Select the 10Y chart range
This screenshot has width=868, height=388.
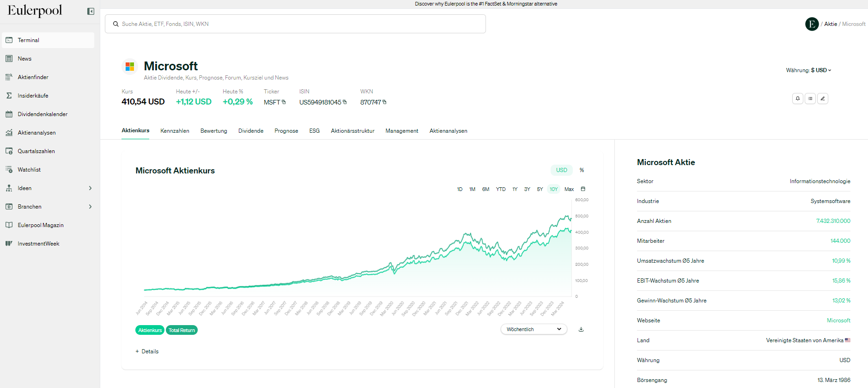pos(553,189)
